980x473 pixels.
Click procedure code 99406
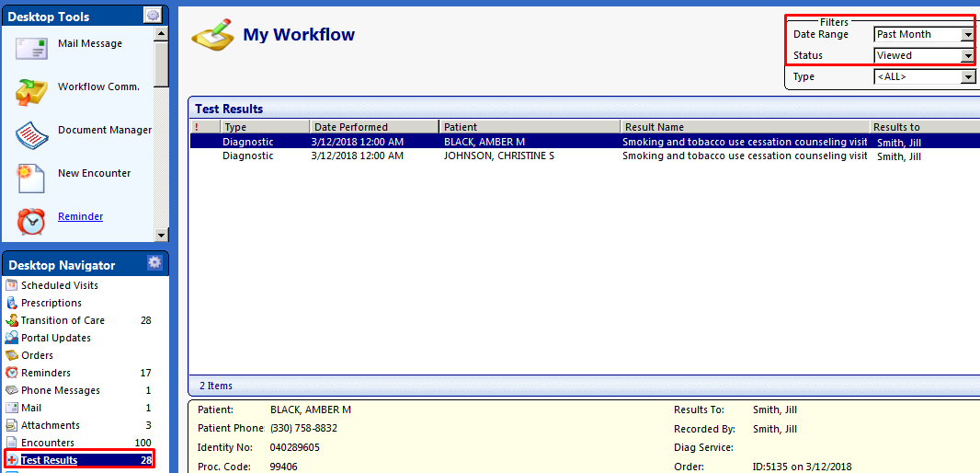click(x=284, y=467)
